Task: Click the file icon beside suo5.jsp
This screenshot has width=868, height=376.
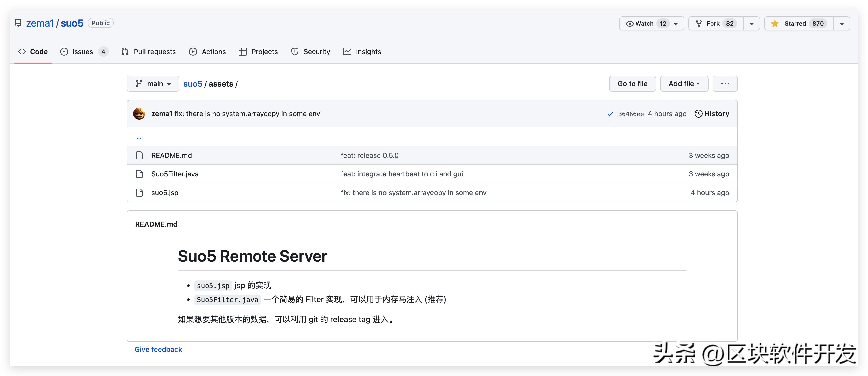Action: 139,192
